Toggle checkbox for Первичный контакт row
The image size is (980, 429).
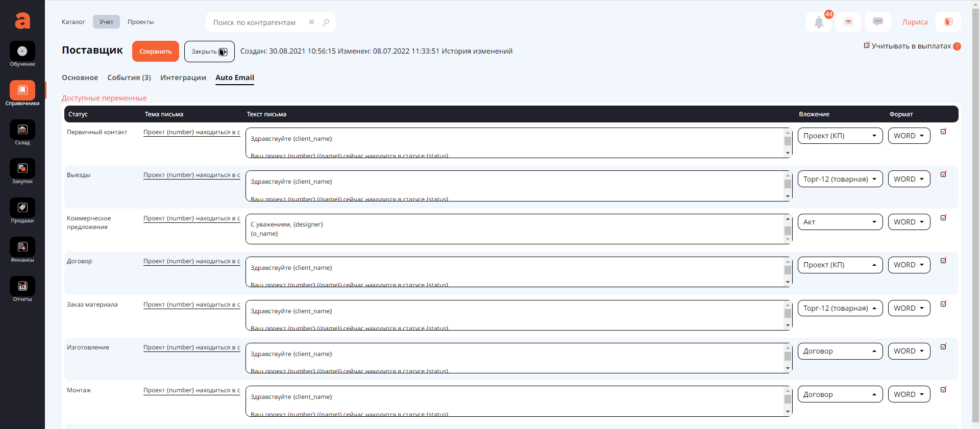point(943,132)
